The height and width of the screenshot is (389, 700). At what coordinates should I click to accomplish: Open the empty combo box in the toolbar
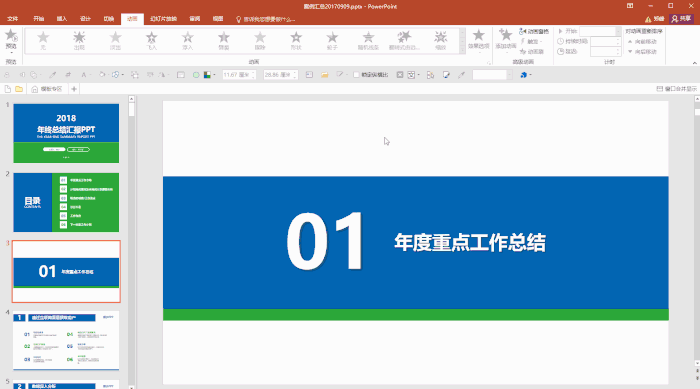tap(492, 75)
